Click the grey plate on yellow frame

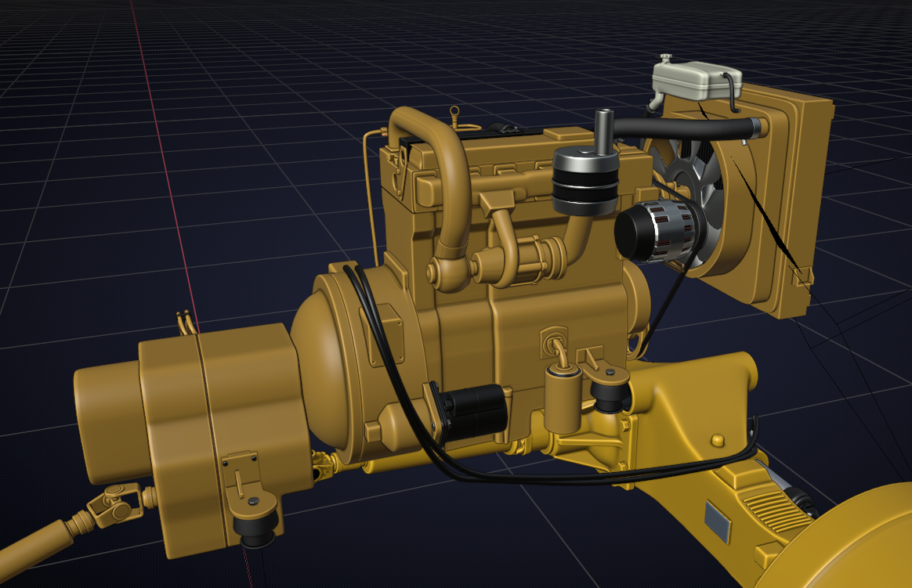click(x=717, y=521)
